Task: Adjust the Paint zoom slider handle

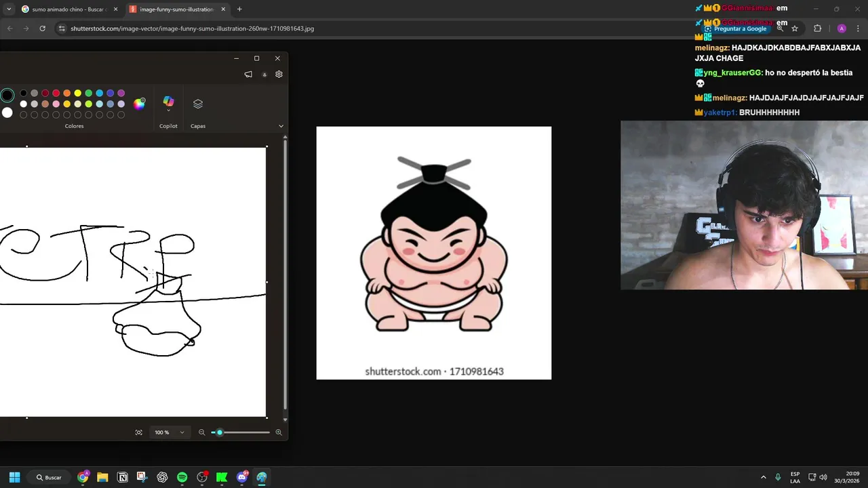Action: tap(219, 432)
